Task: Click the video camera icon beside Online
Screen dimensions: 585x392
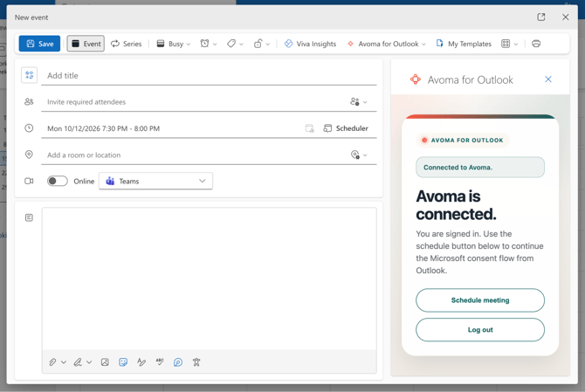Action: tap(29, 181)
